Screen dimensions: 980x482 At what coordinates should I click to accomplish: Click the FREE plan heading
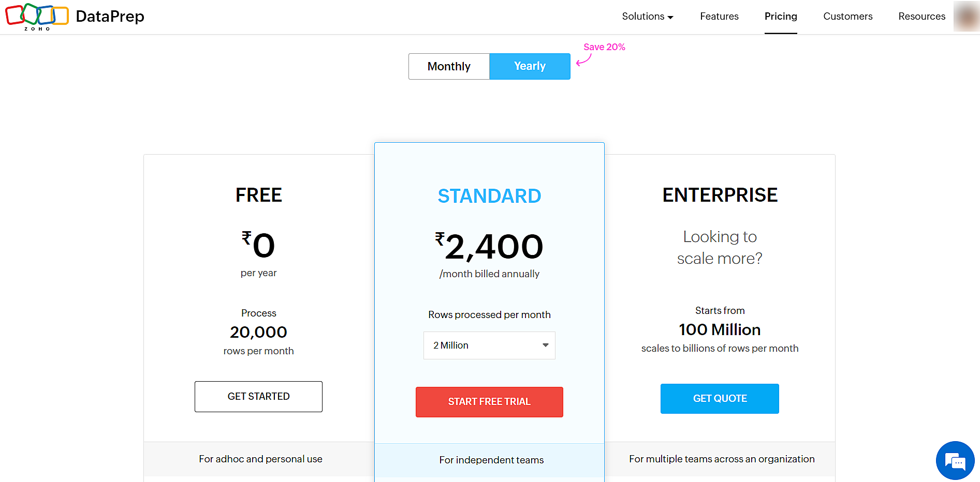coord(259,195)
